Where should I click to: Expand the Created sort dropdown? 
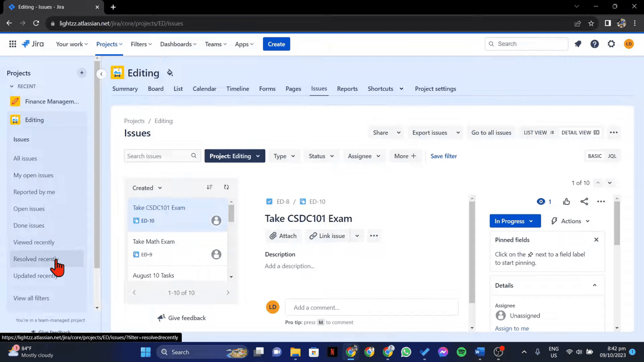(x=146, y=188)
